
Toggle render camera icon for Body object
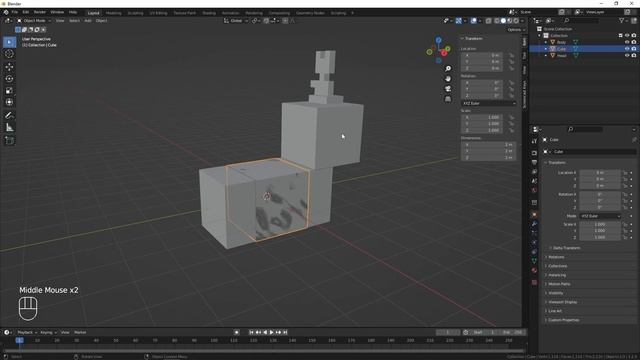[634, 42]
